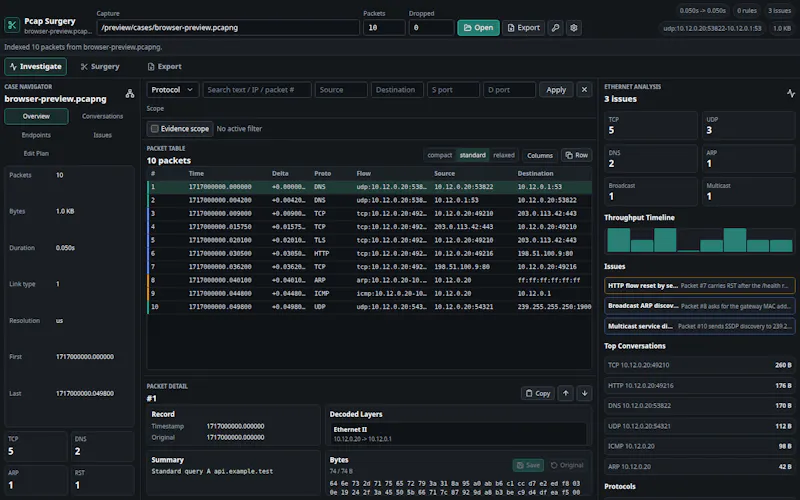The width and height of the screenshot is (800, 500).
Task: Select Edit Plan in the case navigator
Action: point(36,154)
